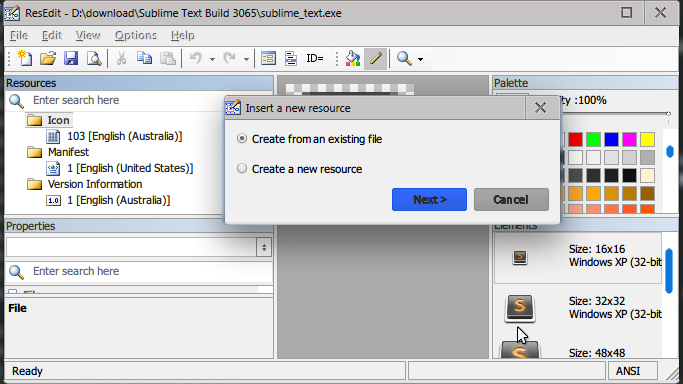Click the Elements list scrollbar thumb

(x=670, y=270)
